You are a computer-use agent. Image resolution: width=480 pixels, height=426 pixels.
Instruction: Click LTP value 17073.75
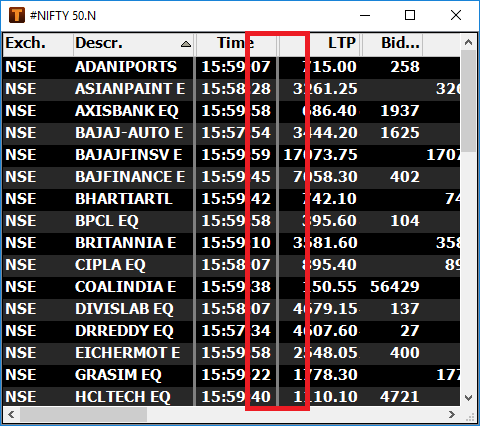tap(320, 155)
